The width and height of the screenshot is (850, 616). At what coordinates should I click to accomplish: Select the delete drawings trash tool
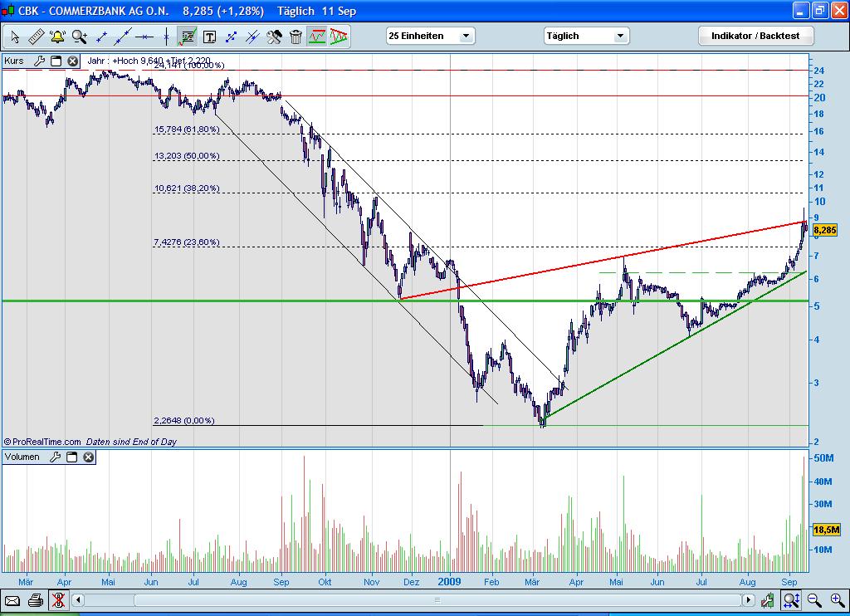coord(296,37)
